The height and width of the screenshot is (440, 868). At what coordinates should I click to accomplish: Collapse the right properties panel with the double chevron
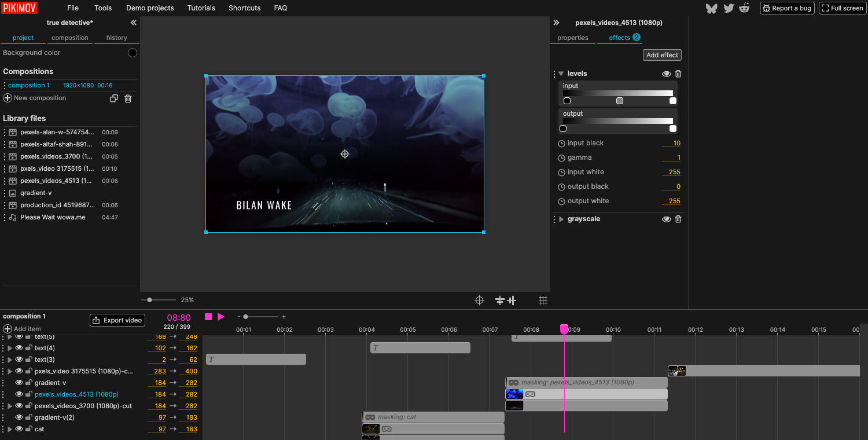coord(556,23)
